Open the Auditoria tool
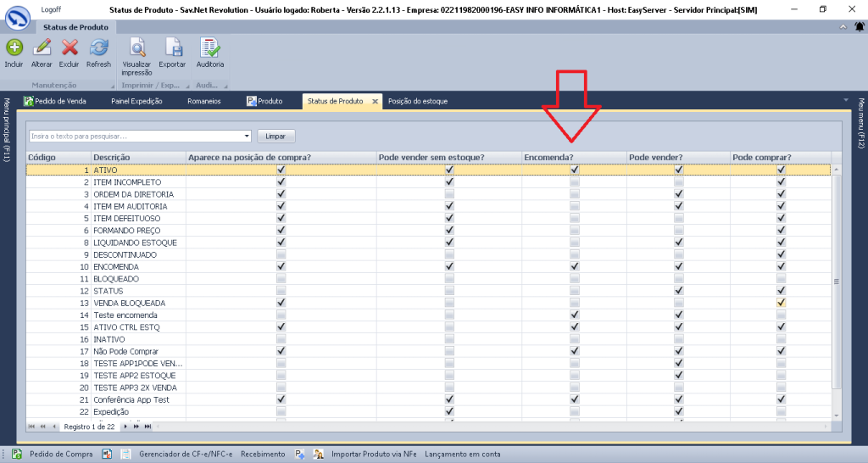 coord(210,49)
